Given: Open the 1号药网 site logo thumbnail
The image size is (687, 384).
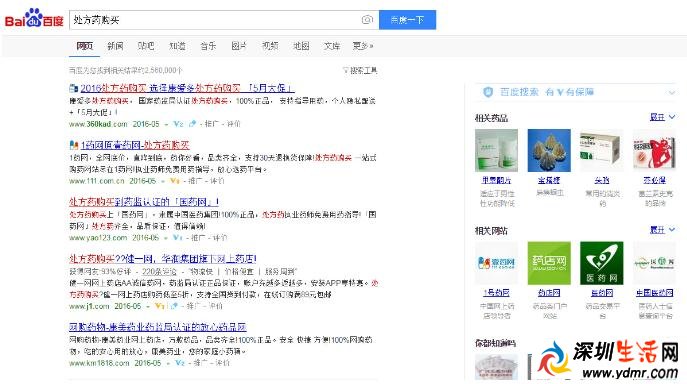Looking at the screenshot, I should tap(496, 263).
